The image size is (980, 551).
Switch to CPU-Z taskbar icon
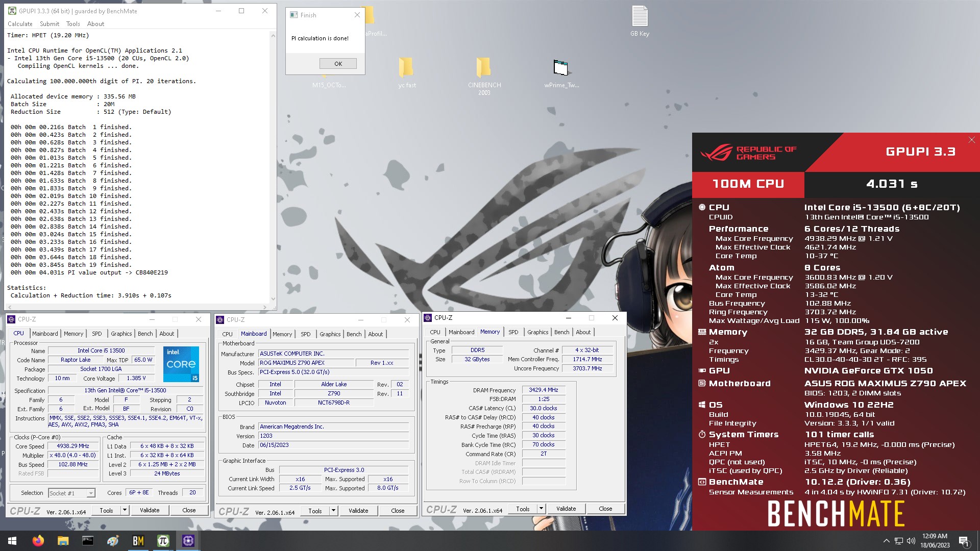click(188, 541)
